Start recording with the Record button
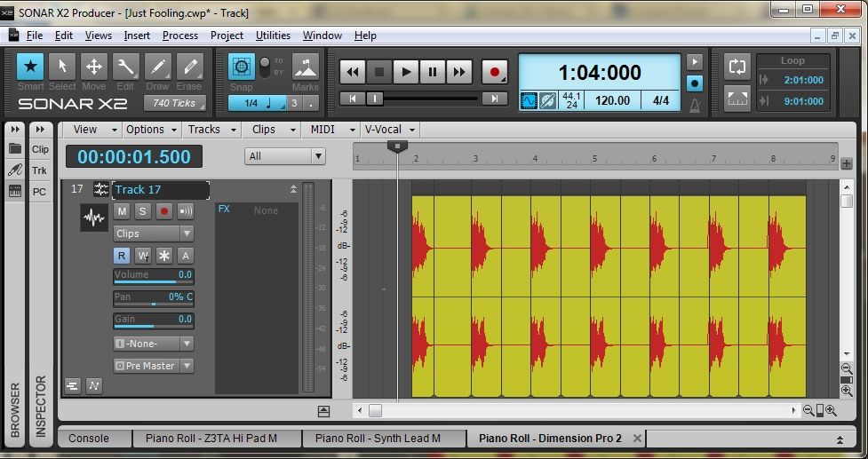The width and height of the screenshot is (868, 459). 495,72
